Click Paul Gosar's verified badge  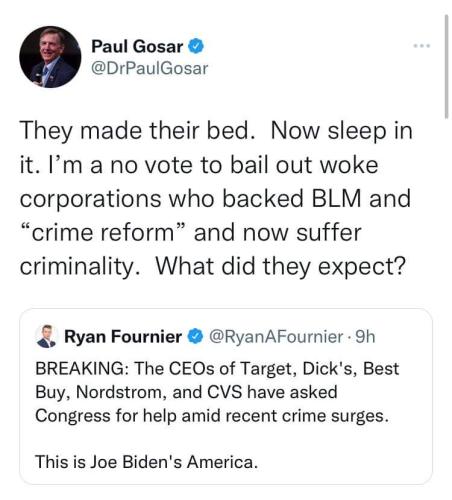coord(196,46)
